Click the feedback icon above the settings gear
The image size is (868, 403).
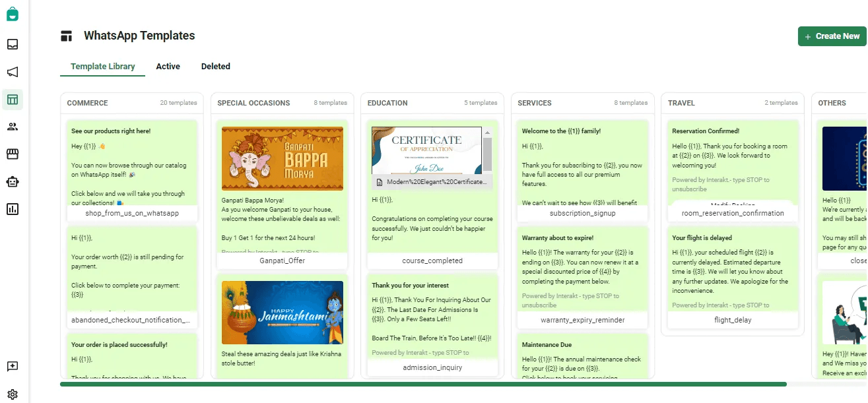(x=13, y=366)
